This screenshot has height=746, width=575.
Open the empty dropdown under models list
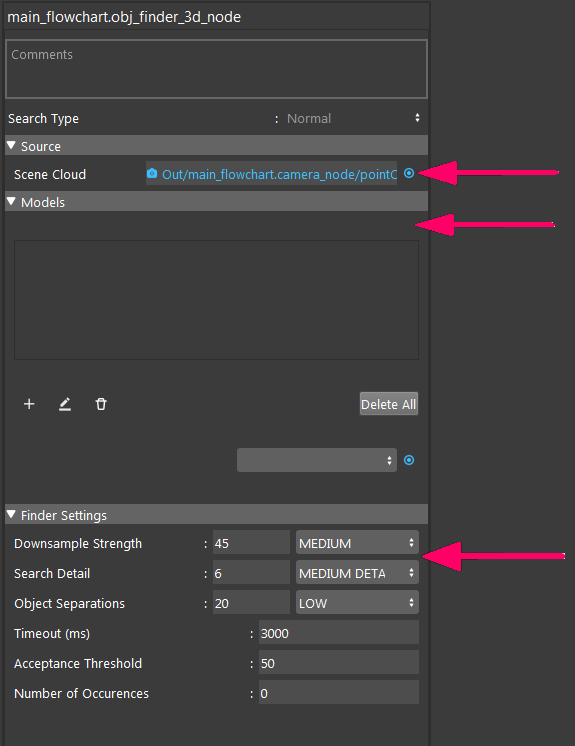(x=317, y=460)
